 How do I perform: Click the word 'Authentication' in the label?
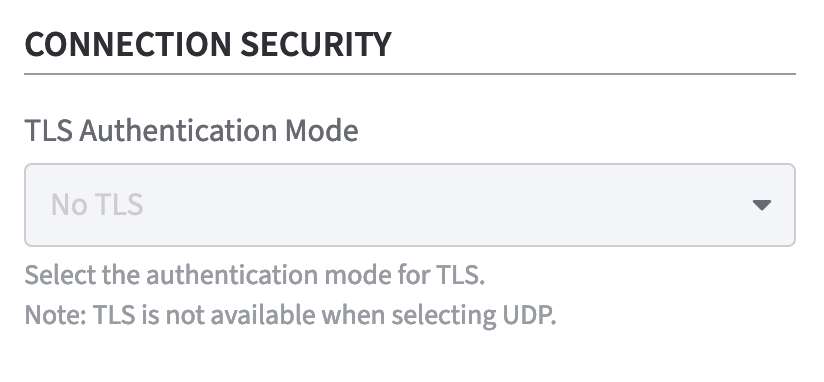click(x=178, y=130)
